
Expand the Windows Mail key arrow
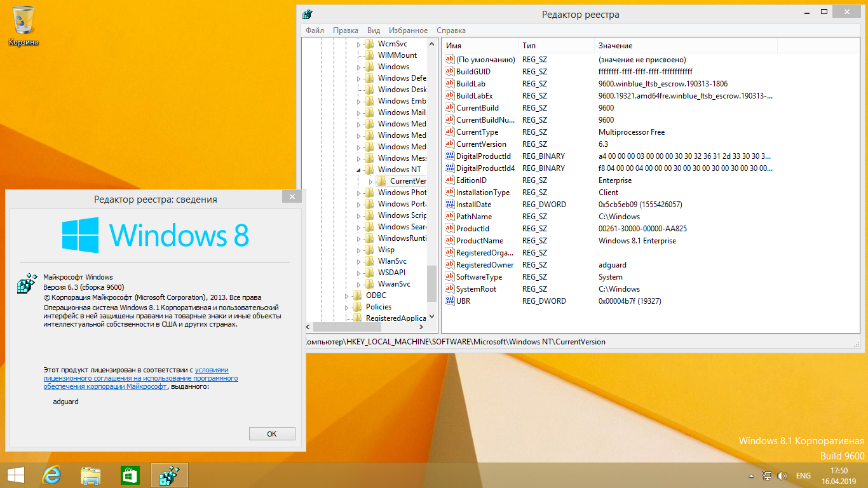pos(359,112)
